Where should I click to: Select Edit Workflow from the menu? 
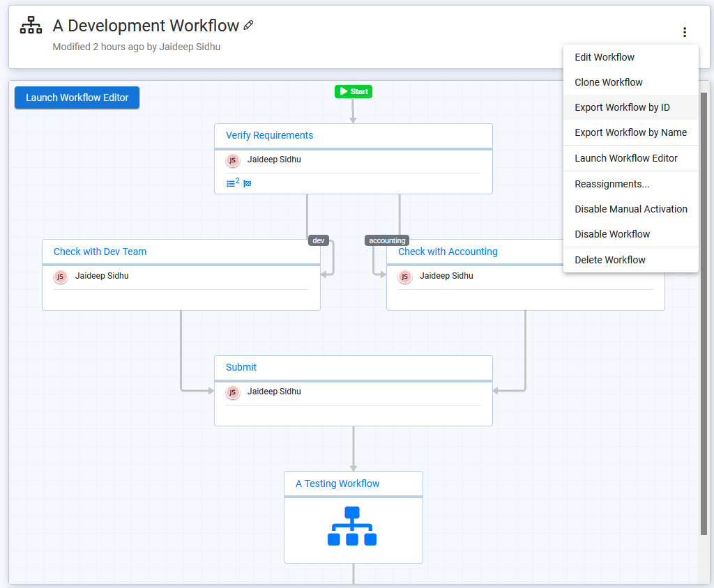pyautogui.click(x=630, y=57)
